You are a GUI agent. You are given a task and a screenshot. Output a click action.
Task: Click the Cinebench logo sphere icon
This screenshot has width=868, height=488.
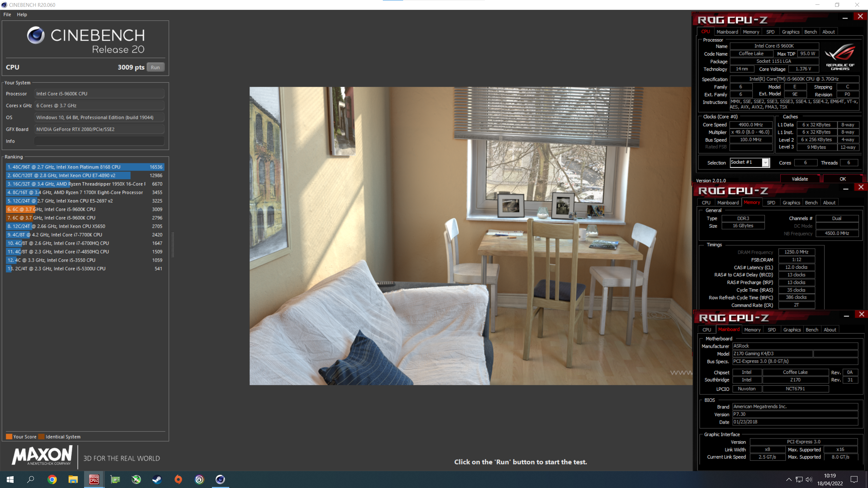[x=36, y=35]
